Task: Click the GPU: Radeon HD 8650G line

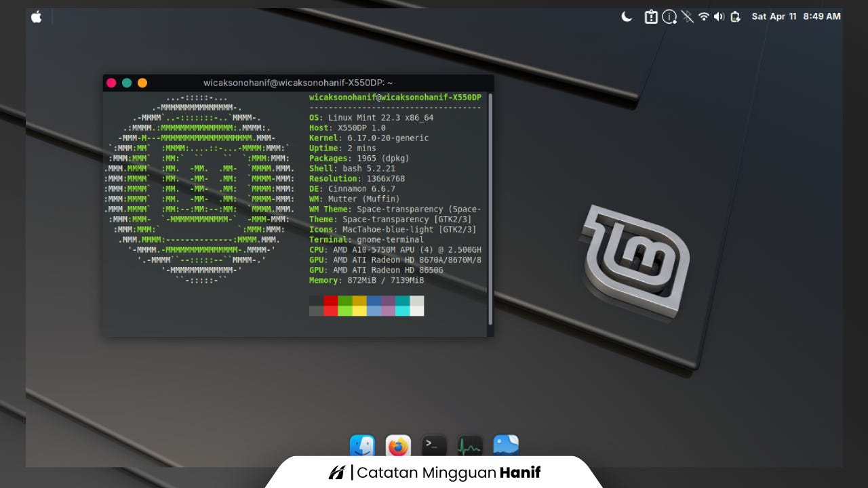Action: 376,270
